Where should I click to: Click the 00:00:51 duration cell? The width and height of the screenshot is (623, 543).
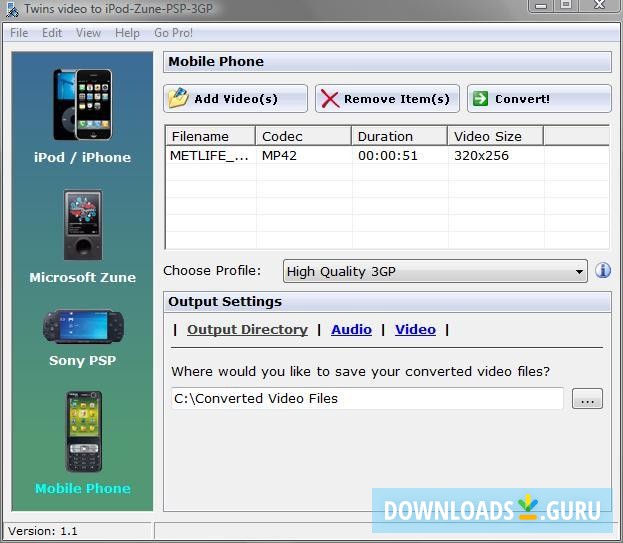coord(388,155)
